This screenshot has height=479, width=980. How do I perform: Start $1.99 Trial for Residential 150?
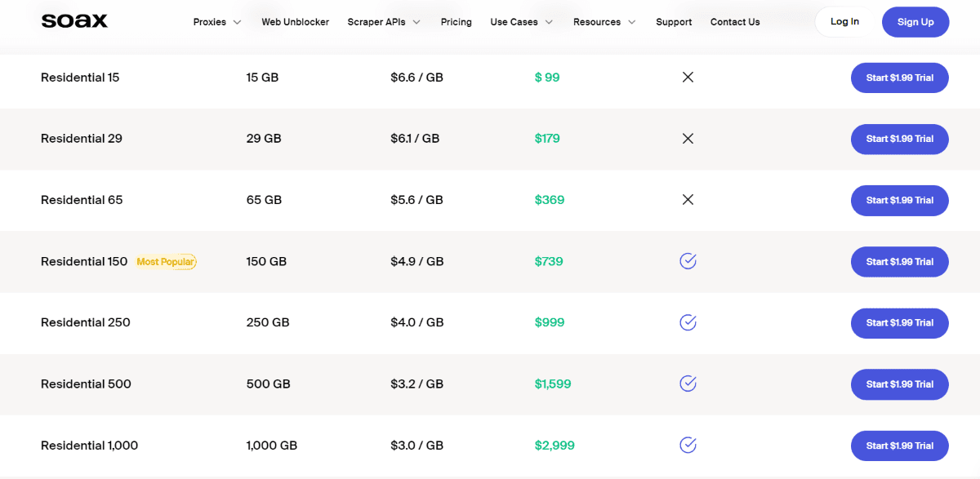coord(900,261)
